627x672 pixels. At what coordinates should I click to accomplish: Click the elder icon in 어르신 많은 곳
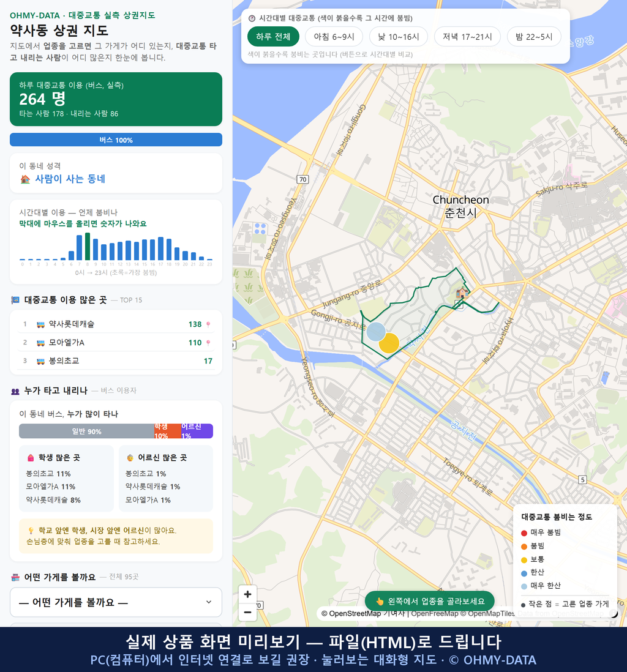pyautogui.click(x=130, y=458)
